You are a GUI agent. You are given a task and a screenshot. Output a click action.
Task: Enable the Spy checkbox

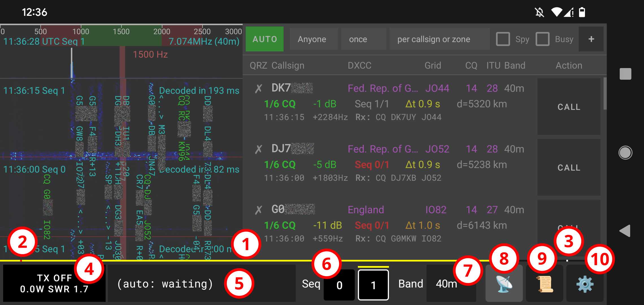click(503, 39)
